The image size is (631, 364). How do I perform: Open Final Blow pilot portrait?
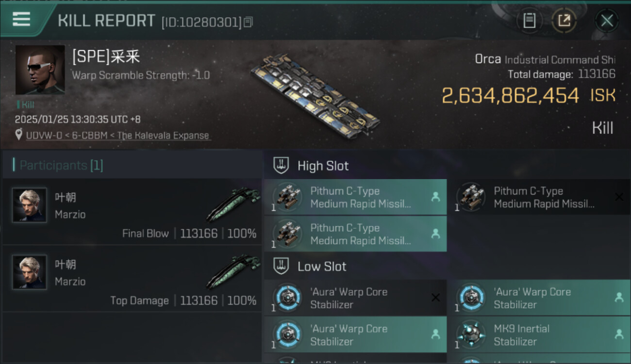point(30,205)
